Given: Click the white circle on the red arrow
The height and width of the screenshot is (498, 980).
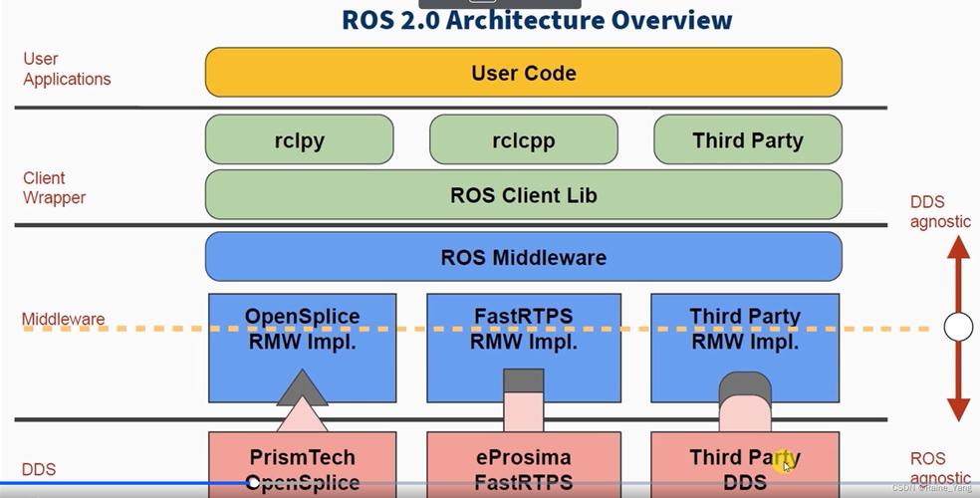Looking at the screenshot, I should tap(958, 327).
